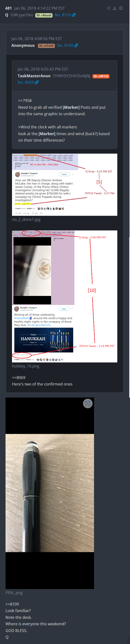Open the PEN_.png pen photo
The image size is (130, 644).
click(50, 493)
